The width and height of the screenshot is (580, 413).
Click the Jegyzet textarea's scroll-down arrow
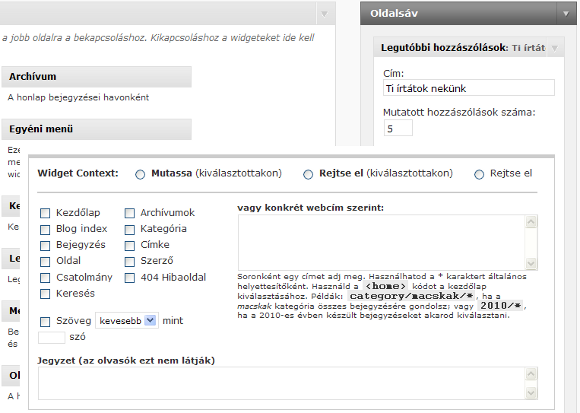tap(531, 392)
